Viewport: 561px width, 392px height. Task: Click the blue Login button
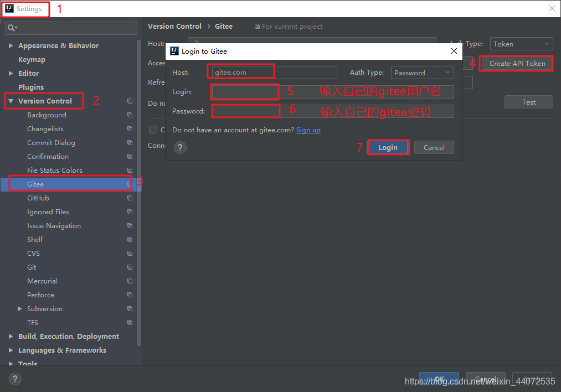tap(388, 147)
